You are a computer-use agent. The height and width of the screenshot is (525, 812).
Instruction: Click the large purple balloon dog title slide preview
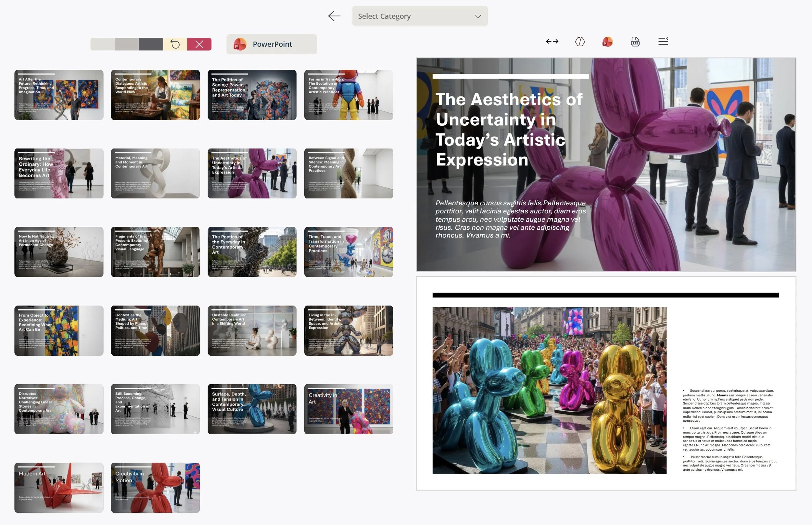point(605,165)
